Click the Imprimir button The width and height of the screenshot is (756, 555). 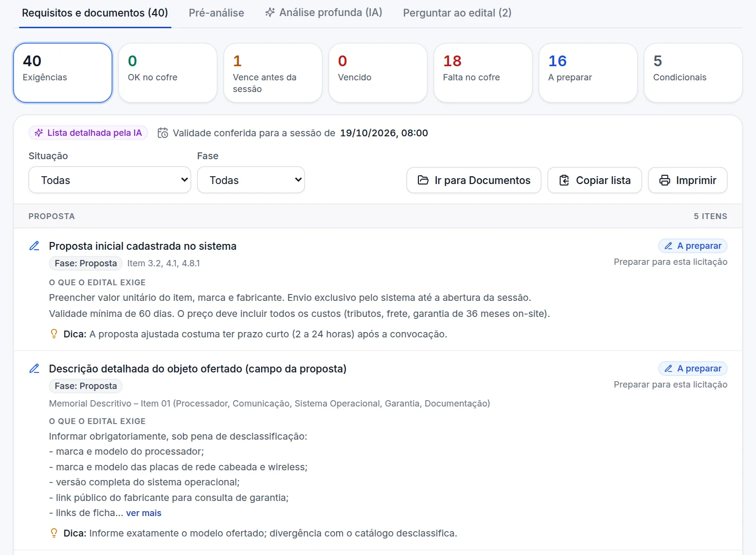[x=688, y=180]
